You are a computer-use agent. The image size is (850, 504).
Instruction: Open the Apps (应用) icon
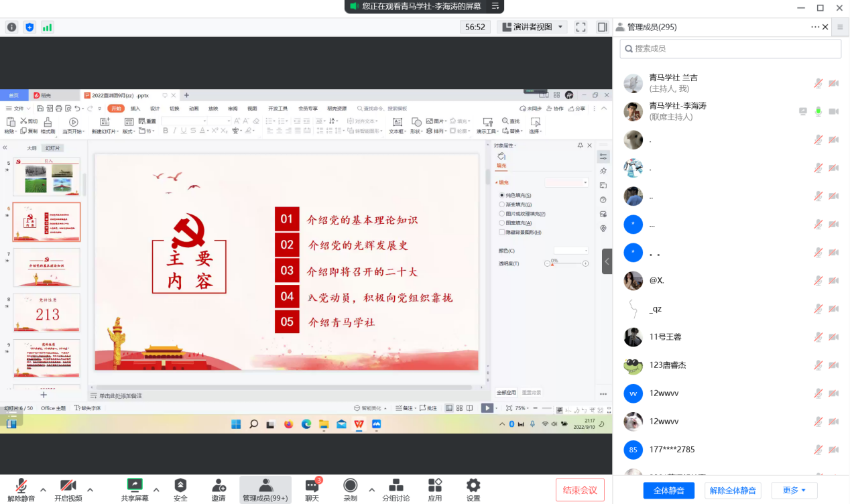[435, 486]
